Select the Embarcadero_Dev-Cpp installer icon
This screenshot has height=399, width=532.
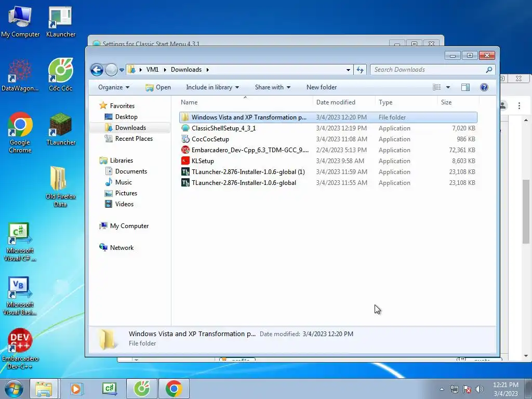pos(185,150)
